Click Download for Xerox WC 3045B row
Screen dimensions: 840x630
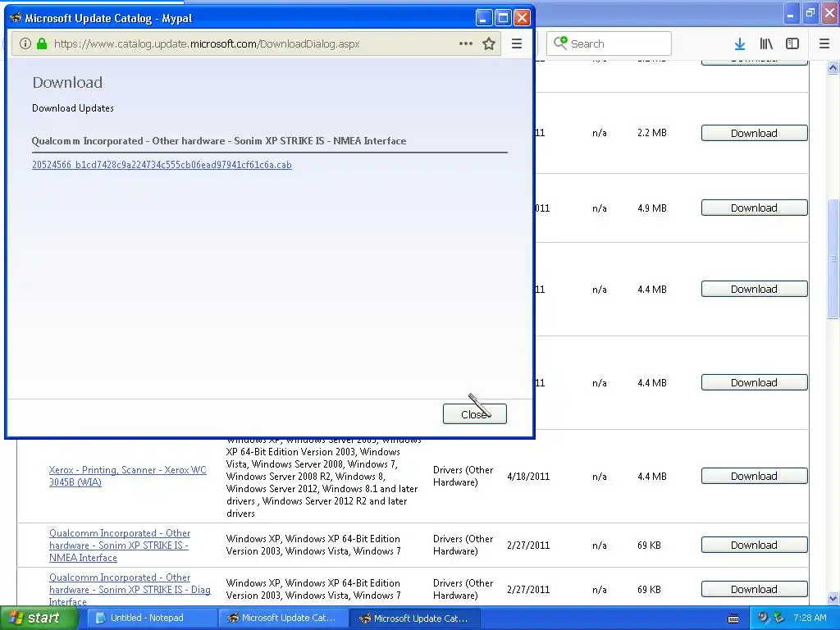click(755, 477)
